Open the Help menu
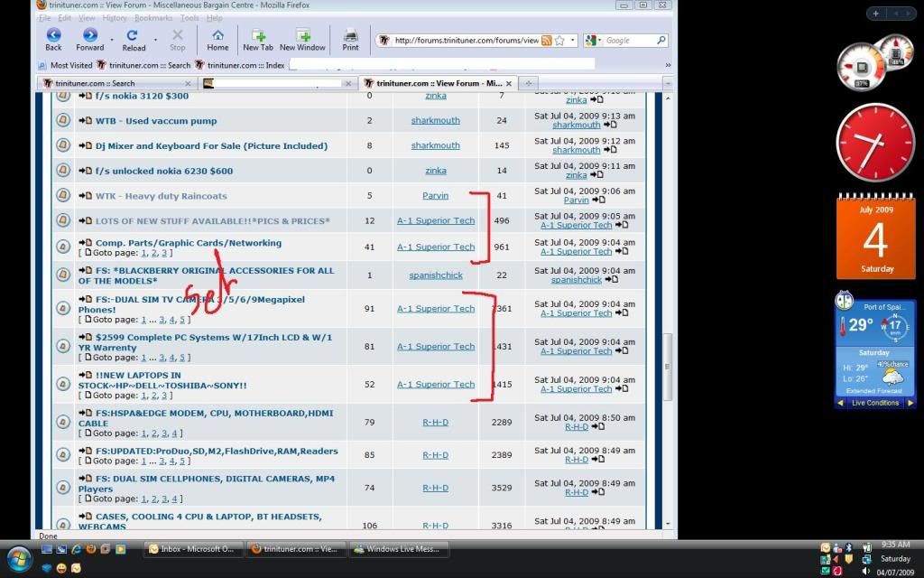Viewport: 924px width, 578px height. coord(214,18)
